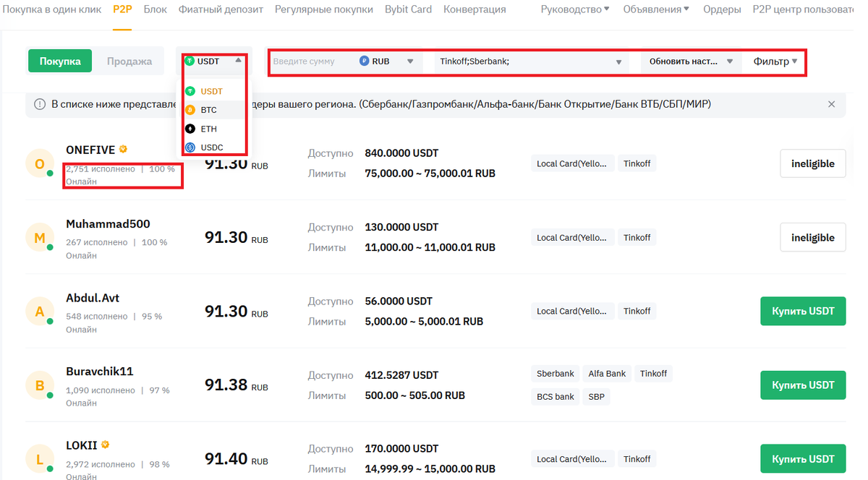Click Abdul.Avt's Local Card(Yello... tag
868x480 pixels.
pyautogui.click(x=573, y=311)
